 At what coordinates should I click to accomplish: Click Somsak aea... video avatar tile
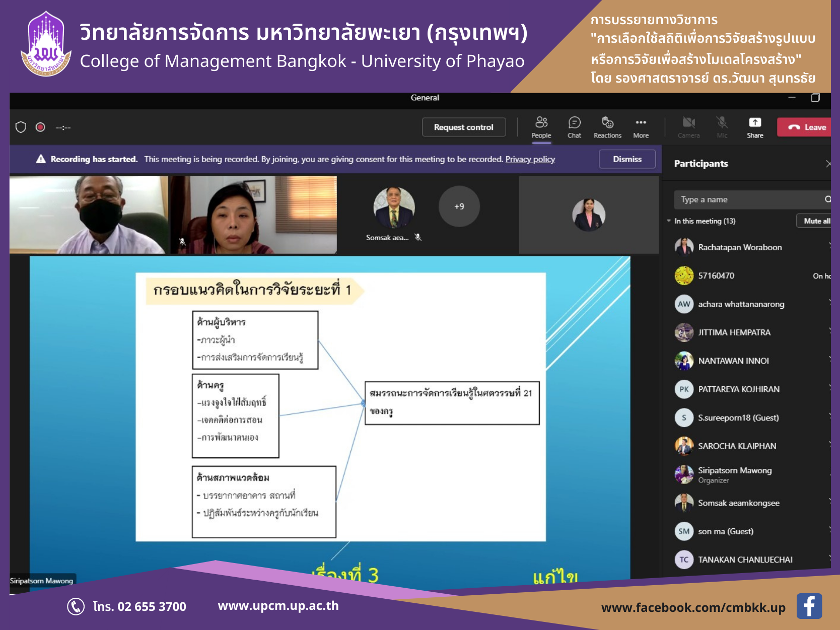tap(394, 207)
